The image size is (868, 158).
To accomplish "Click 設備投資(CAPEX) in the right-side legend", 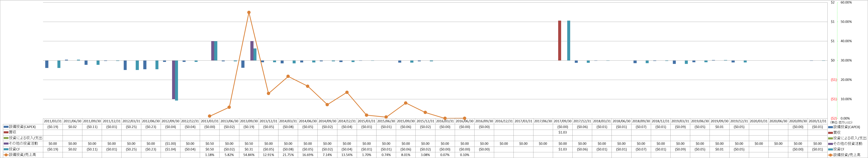I will 846,127.
